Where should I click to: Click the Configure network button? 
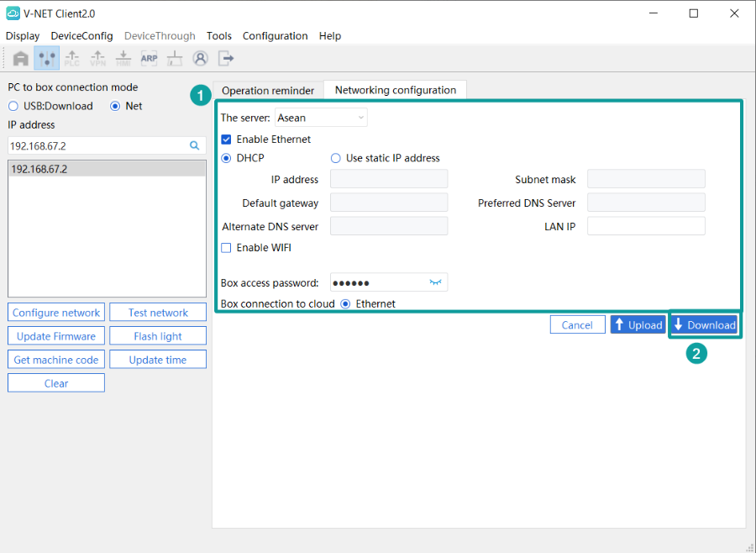coord(56,313)
